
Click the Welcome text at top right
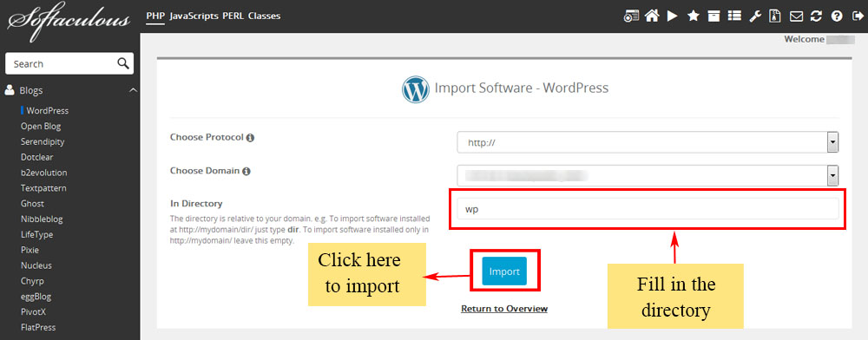point(804,40)
